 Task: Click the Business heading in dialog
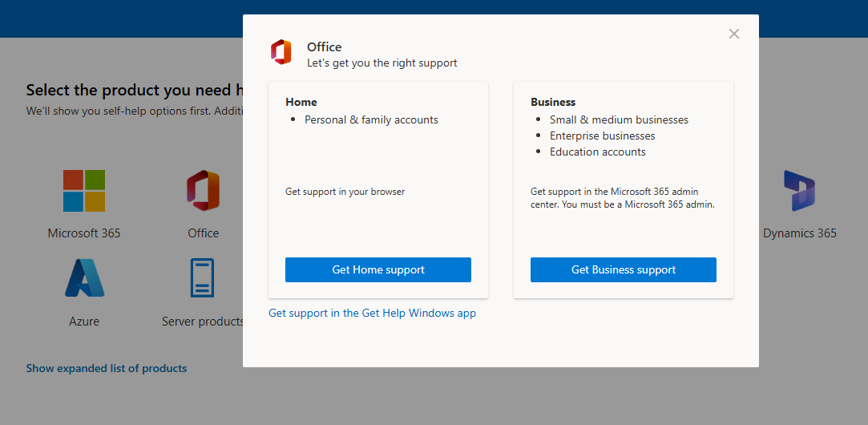(x=553, y=102)
